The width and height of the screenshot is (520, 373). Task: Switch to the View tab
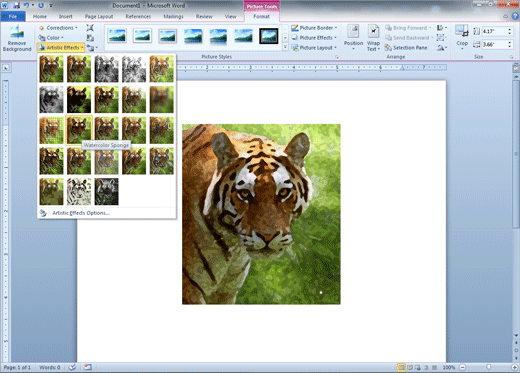pyautogui.click(x=230, y=16)
